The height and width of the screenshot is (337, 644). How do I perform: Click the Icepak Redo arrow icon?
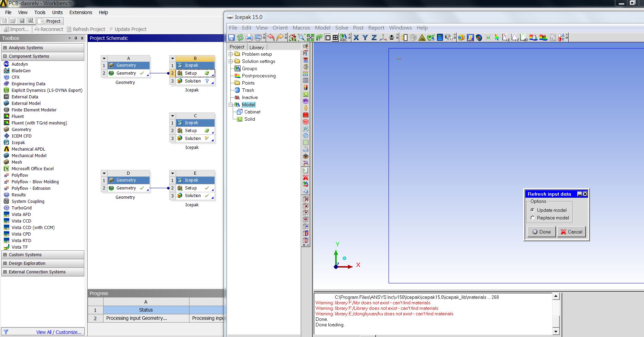tap(280, 37)
